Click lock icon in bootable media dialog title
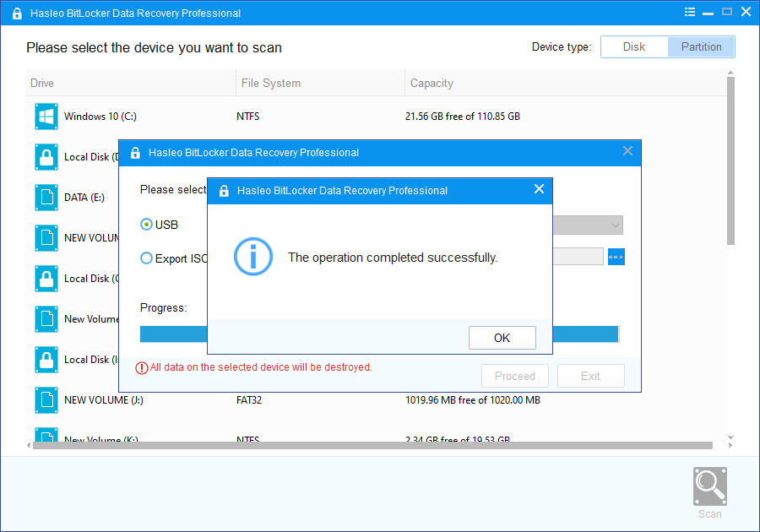The height and width of the screenshot is (532, 760). point(135,153)
